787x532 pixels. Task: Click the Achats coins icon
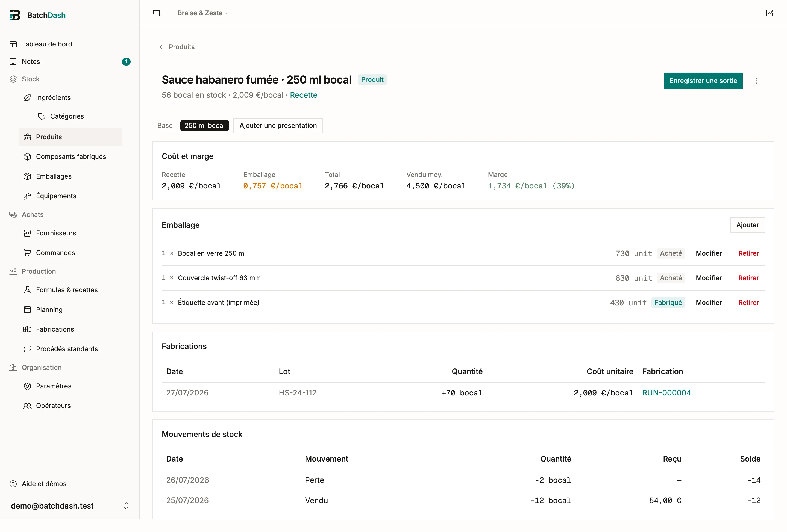point(13,215)
